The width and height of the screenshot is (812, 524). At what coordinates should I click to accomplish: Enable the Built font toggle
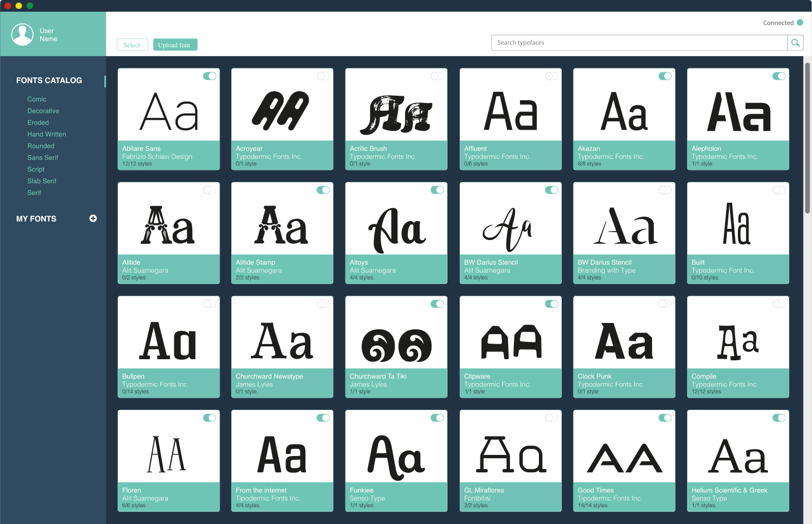pos(779,190)
